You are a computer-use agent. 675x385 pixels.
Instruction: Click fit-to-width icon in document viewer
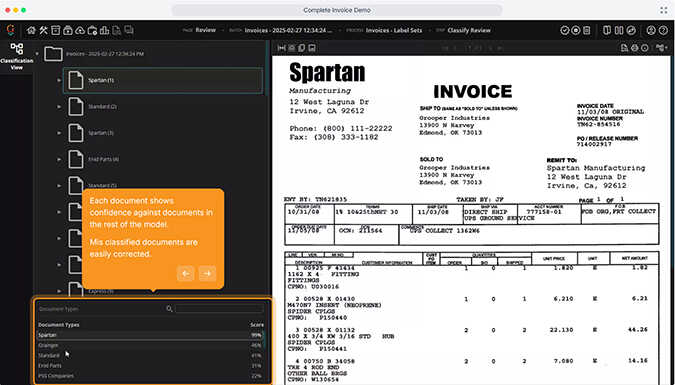coord(282,48)
